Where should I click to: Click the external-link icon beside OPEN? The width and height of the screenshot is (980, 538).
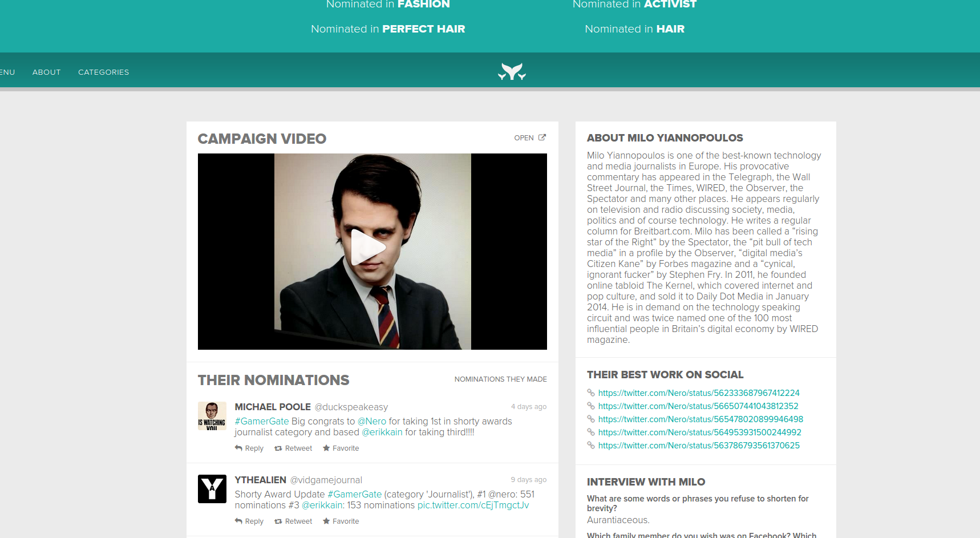point(542,137)
